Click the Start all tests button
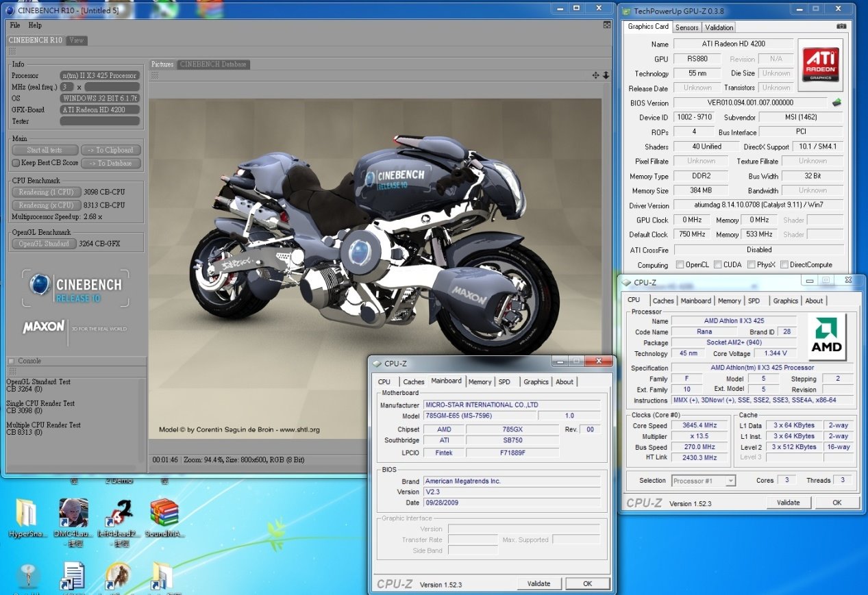 coord(45,150)
